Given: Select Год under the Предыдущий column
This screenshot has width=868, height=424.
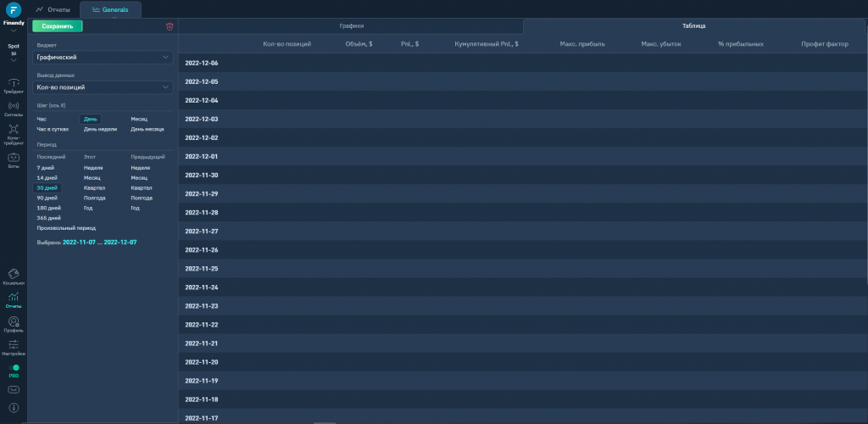Looking at the screenshot, I should pos(135,208).
